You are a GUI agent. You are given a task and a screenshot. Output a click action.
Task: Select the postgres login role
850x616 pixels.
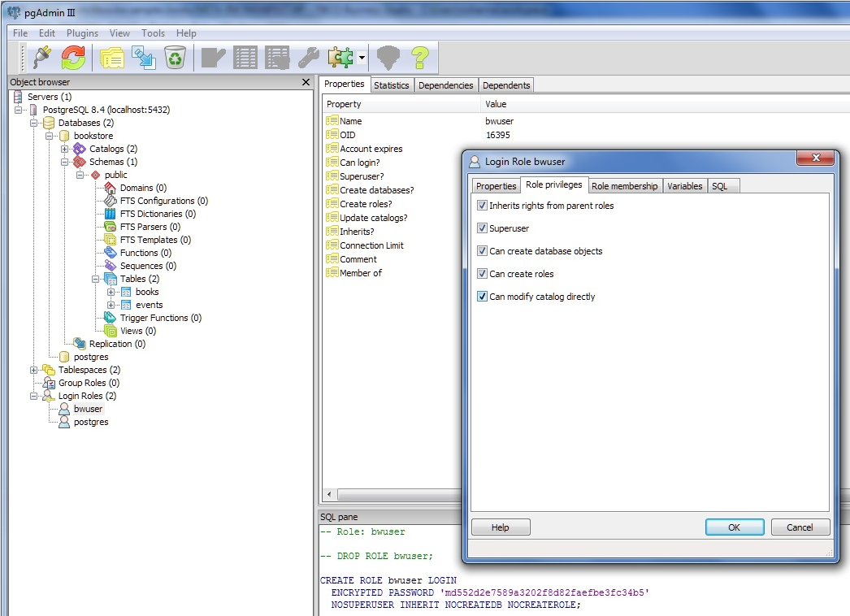[x=90, y=422]
